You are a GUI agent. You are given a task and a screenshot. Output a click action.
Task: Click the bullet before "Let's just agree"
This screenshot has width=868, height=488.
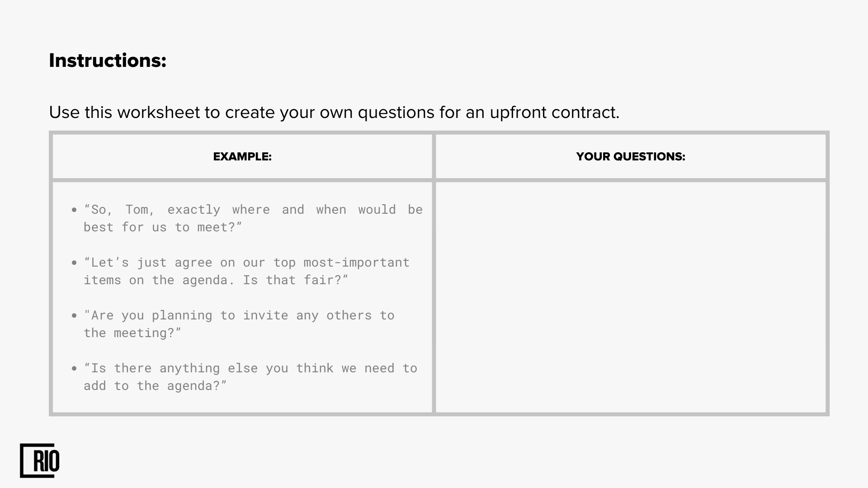pos(74,263)
